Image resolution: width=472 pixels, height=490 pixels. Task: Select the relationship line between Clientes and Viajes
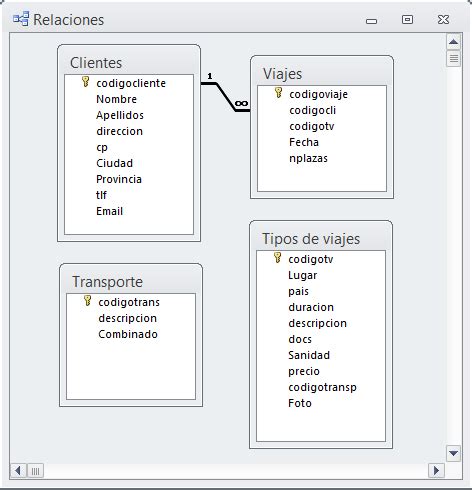point(226,97)
